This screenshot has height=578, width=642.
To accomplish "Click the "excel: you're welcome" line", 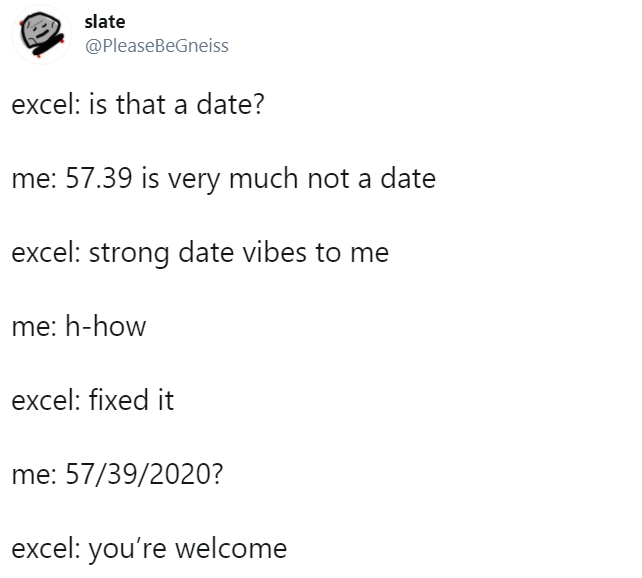I will (x=149, y=549).
